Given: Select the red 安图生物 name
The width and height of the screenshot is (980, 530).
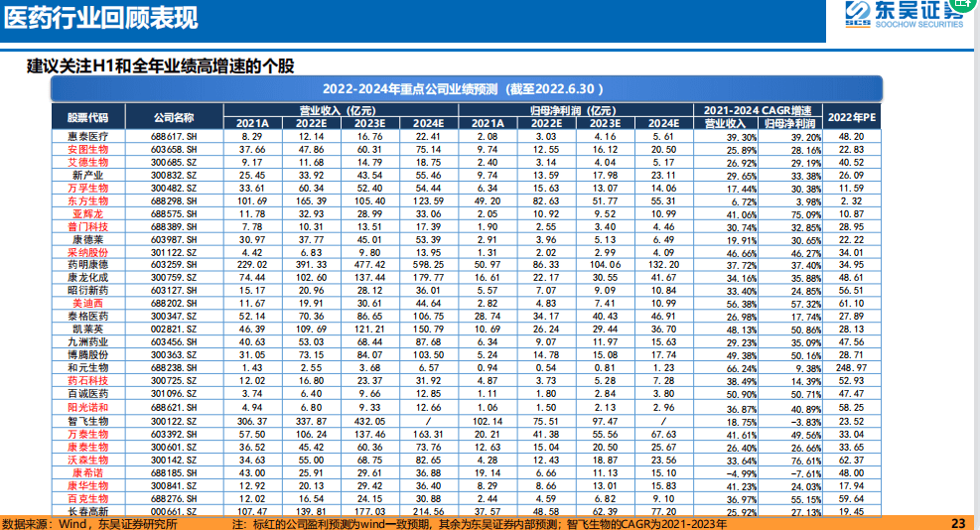Looking at the screenshot, I should tap(88, 150).
